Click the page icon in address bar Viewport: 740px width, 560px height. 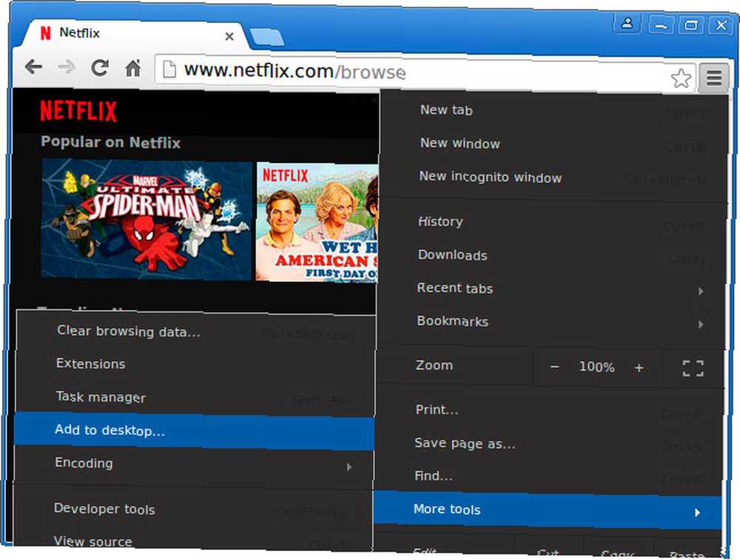click(169, 70)
